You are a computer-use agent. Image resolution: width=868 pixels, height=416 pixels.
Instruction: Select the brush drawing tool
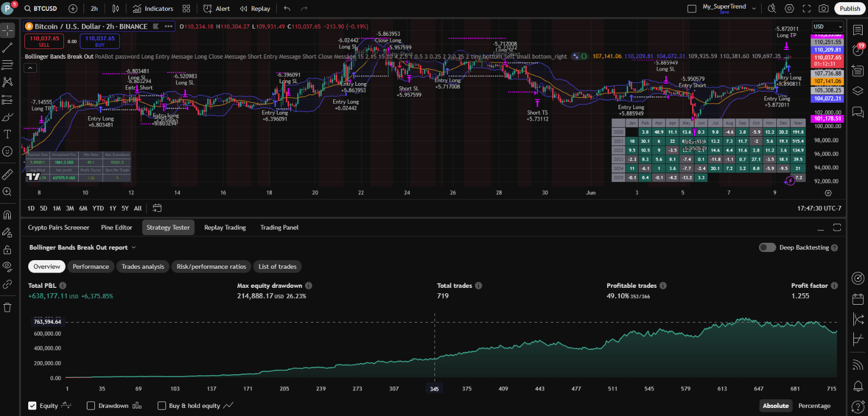click(8, 117)
